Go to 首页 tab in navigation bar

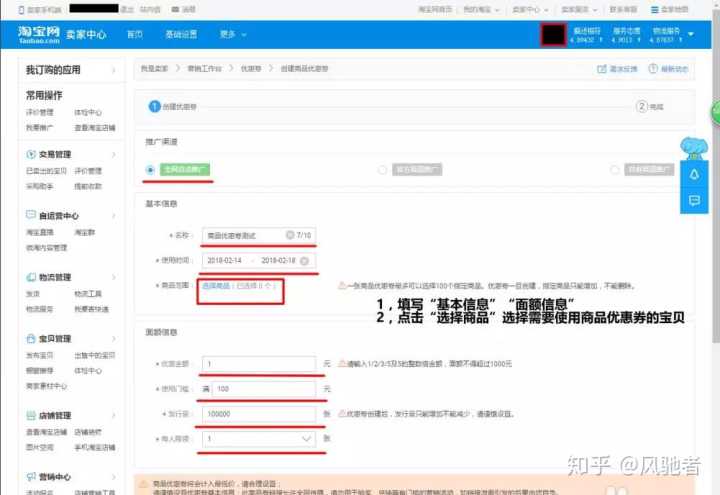[135, 34]
